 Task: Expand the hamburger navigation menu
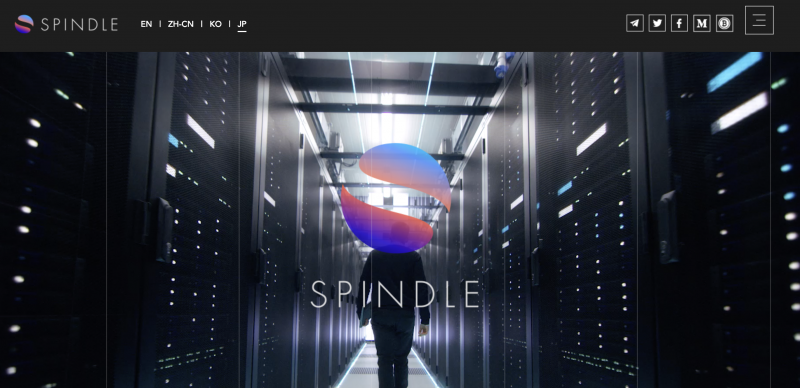(759, 20)
